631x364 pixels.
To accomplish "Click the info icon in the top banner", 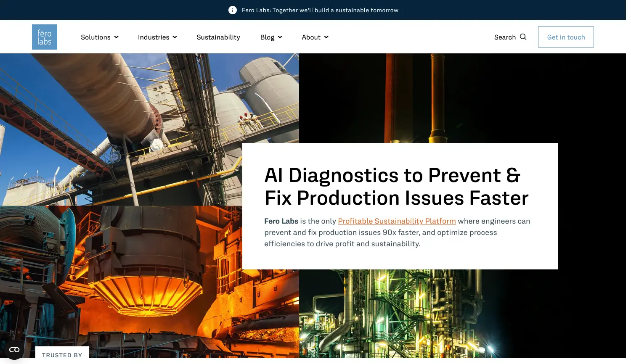I will click(232, 10).
